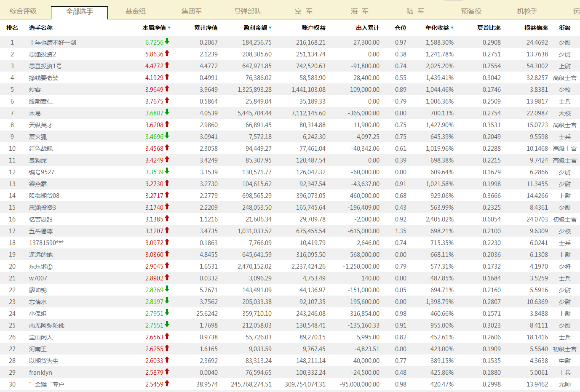Screen dimensions: 580x392
Task: Click red up arrow for 炒客
Action: pos(167,88)
